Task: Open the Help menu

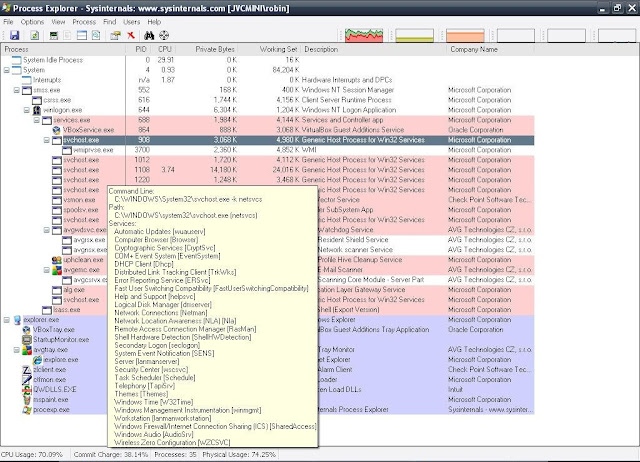Action: (154, 22)
